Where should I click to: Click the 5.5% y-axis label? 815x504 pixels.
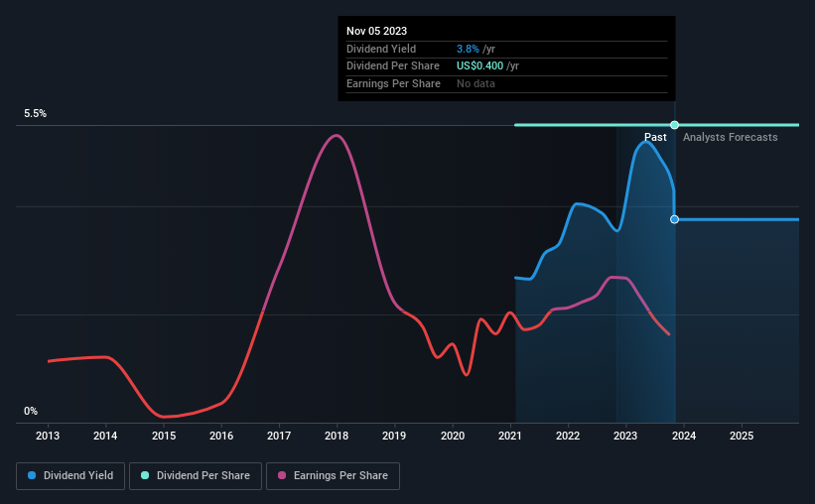click(35, 113)
